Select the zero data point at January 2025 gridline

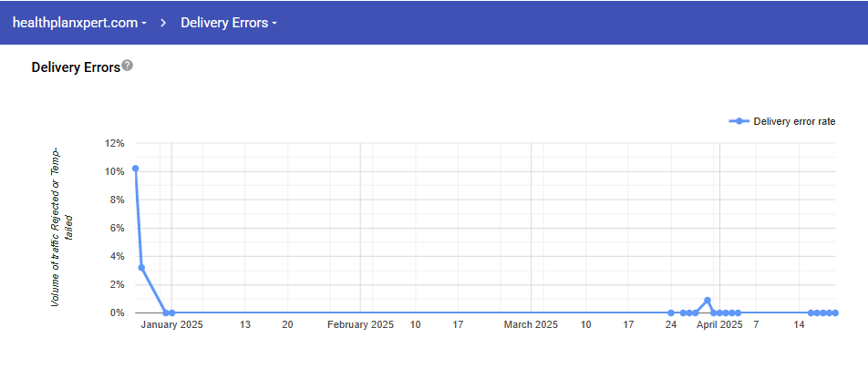[x=171, y=313]
